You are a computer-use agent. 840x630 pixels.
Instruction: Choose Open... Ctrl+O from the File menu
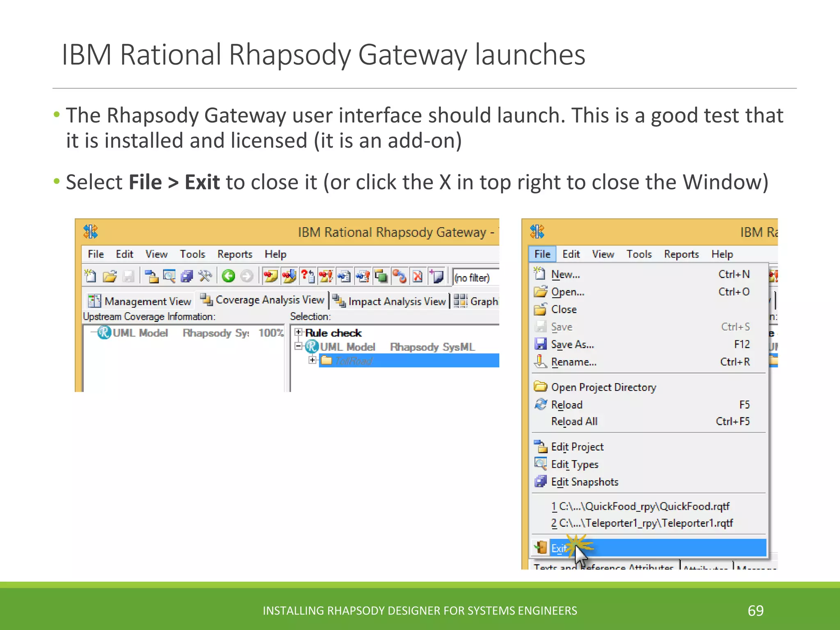coord(649,292)
